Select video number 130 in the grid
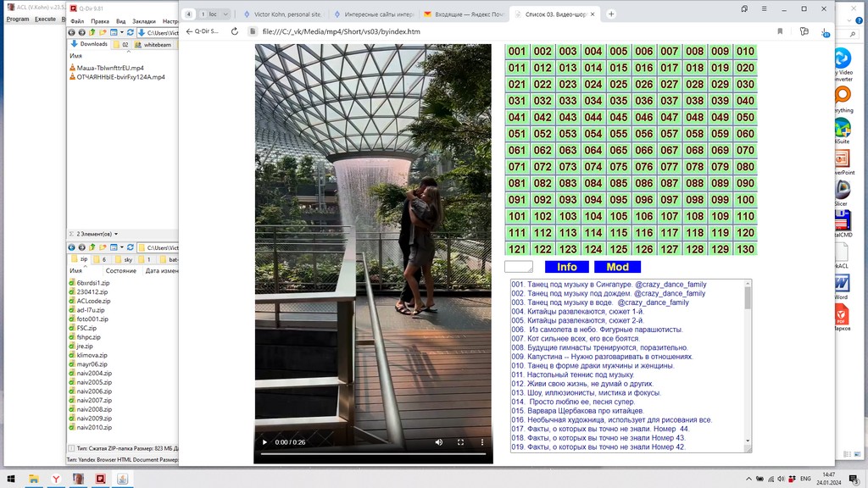 [745, 249]
